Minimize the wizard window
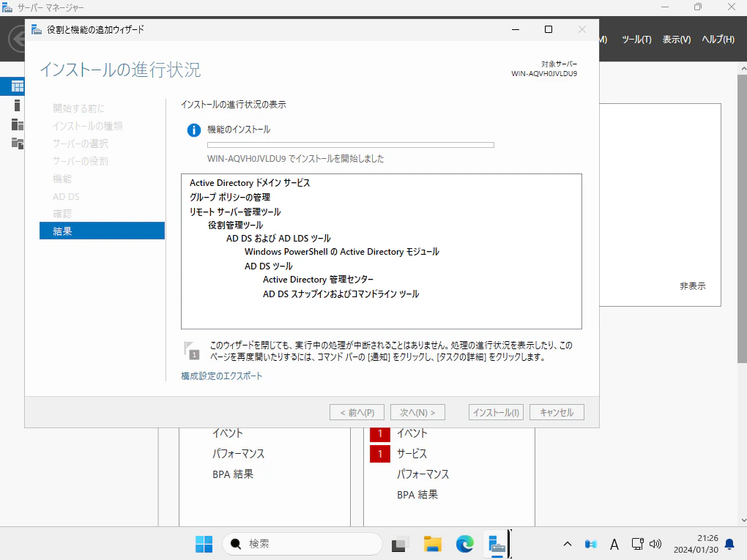 (516, 29)
